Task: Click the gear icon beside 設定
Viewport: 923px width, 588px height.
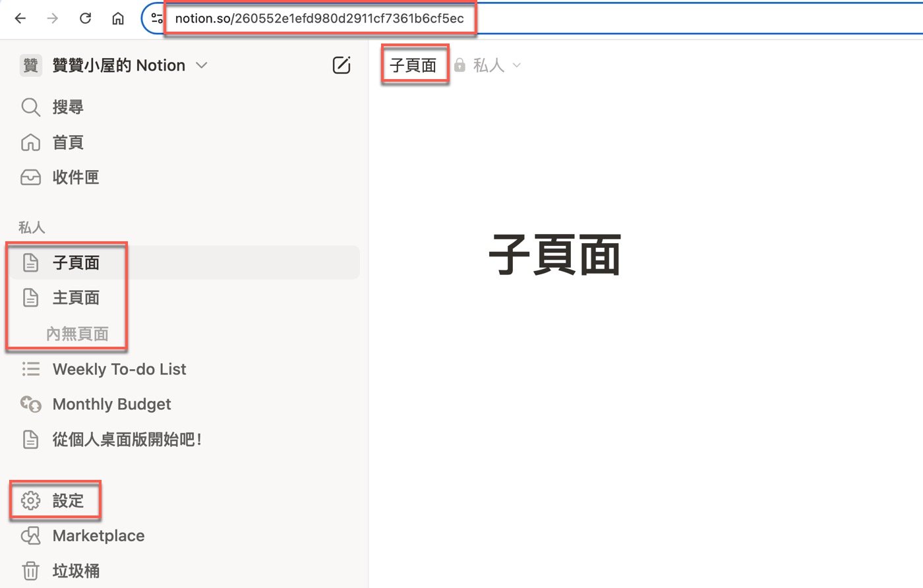Action: tap(30, 501)
